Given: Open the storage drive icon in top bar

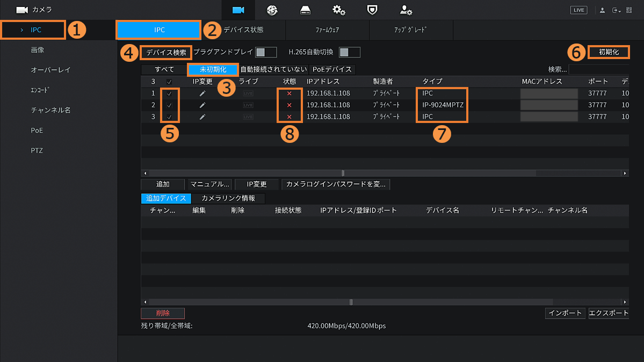Looking at the screenshot, I should [305, 10].
